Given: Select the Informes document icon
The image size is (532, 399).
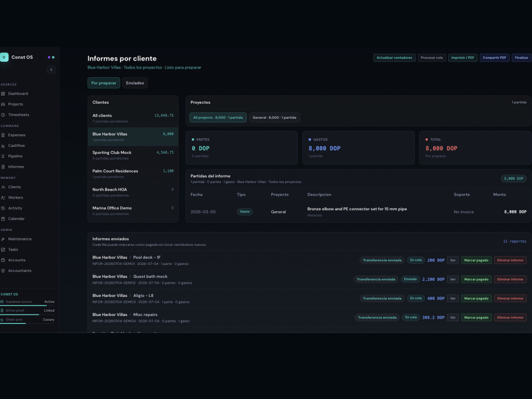Looking at the screenshot, I should [3, 167].
